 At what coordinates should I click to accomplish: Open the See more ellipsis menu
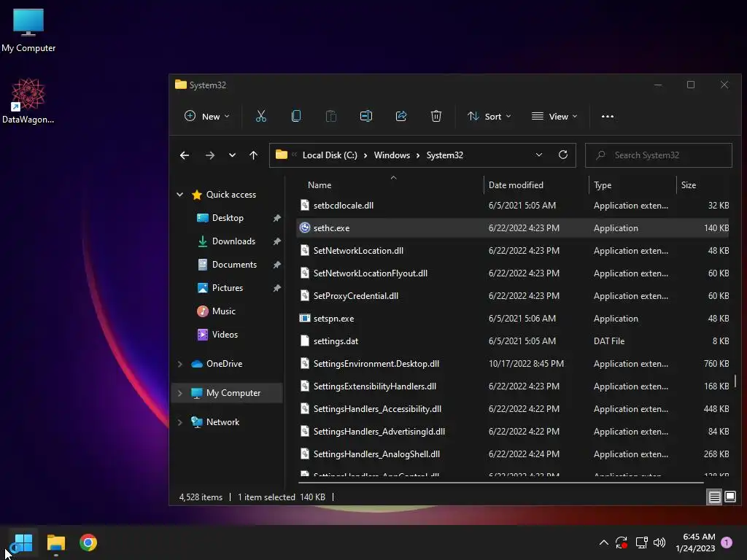[608, 116]
